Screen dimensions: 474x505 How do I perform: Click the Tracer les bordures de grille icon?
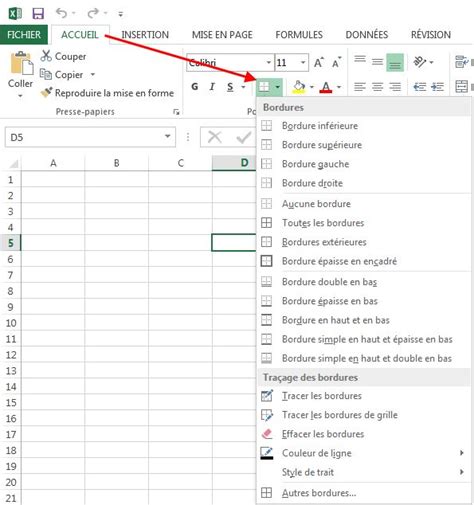[x=267, y=415]
